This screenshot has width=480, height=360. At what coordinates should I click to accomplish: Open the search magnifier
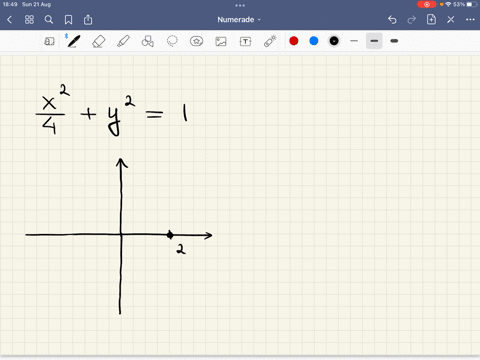click(x=49, y=20)
